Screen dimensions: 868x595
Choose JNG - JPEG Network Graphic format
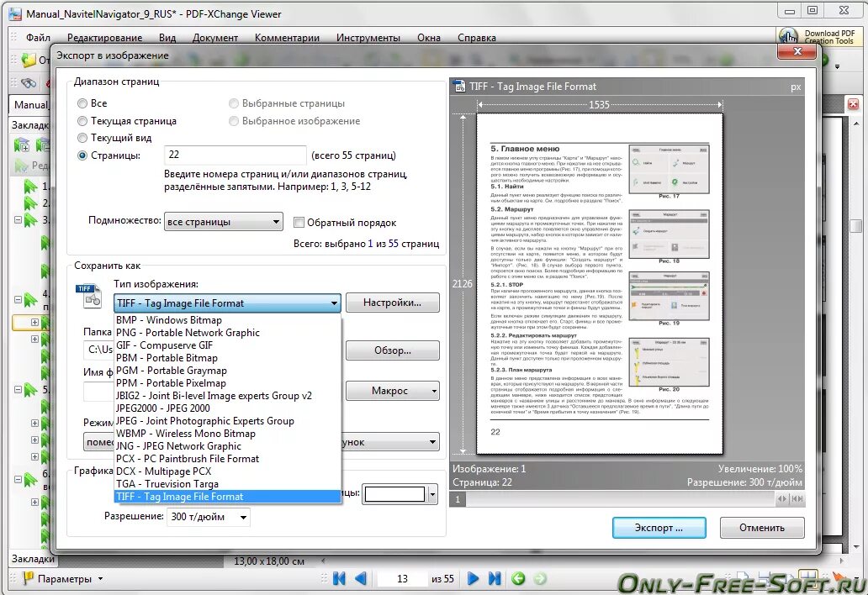pyautogui.click(x=228, y=445)
